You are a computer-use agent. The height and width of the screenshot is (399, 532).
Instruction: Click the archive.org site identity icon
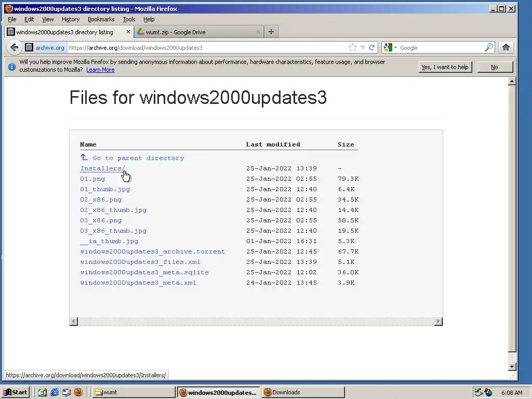pos(29,47)
